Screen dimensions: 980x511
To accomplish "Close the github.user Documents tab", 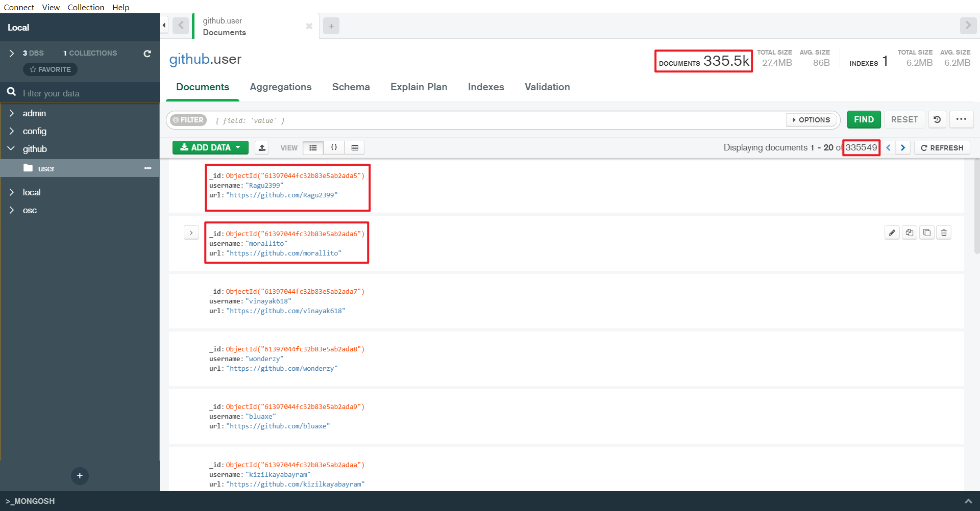I will pyautogui.click(x=309, y=26).
